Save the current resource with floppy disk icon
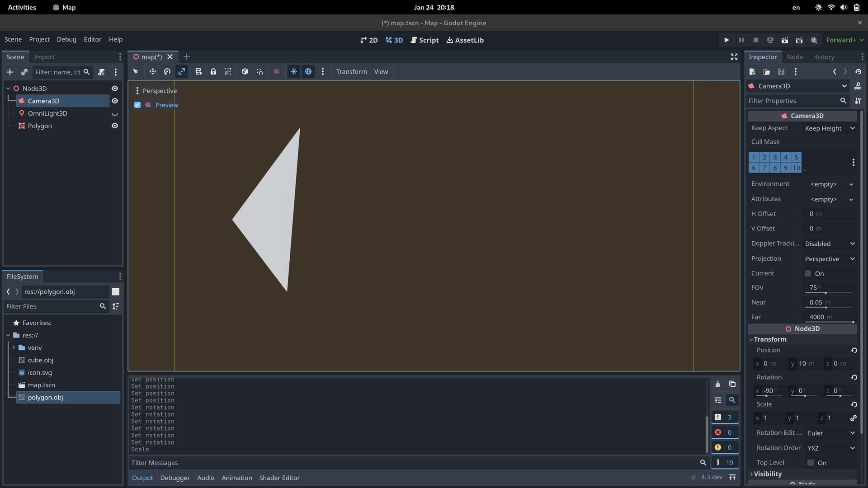The height and width of the screenshot is (488, 868). coord(780,71)
